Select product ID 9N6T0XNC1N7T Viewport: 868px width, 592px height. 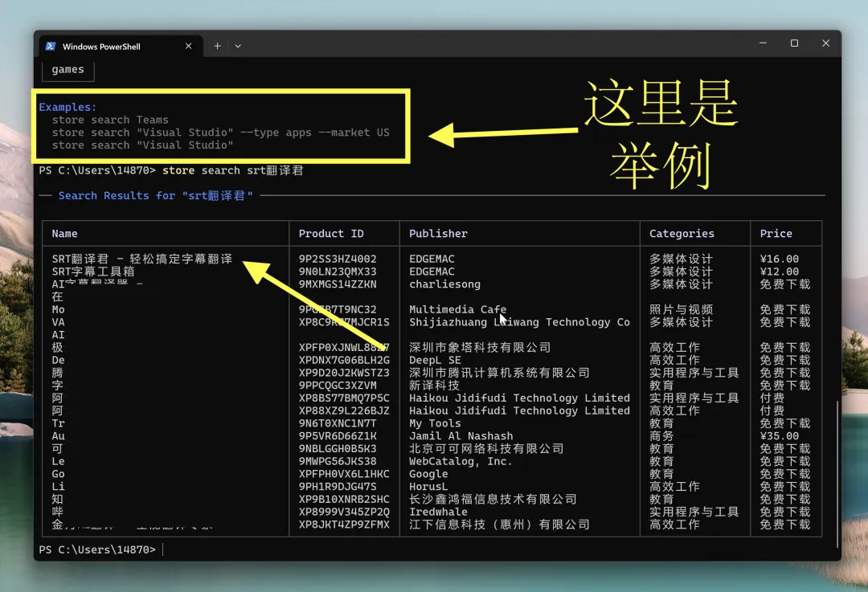338,423
